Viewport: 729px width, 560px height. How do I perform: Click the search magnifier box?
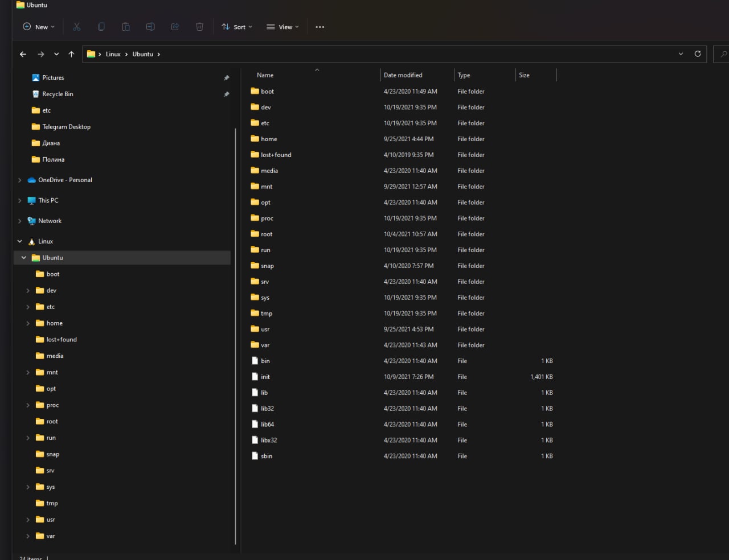point(722,54)
